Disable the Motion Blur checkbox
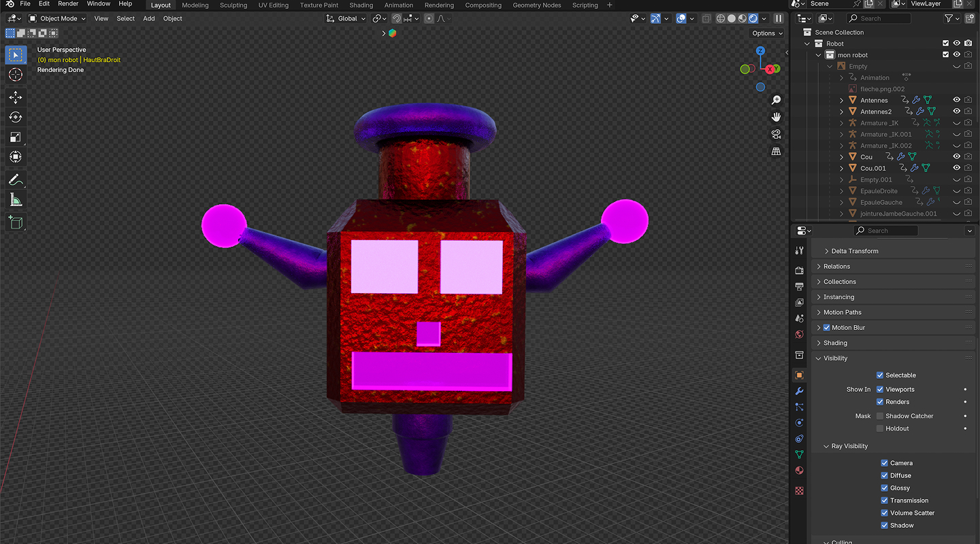 click(x=827, y=328)
